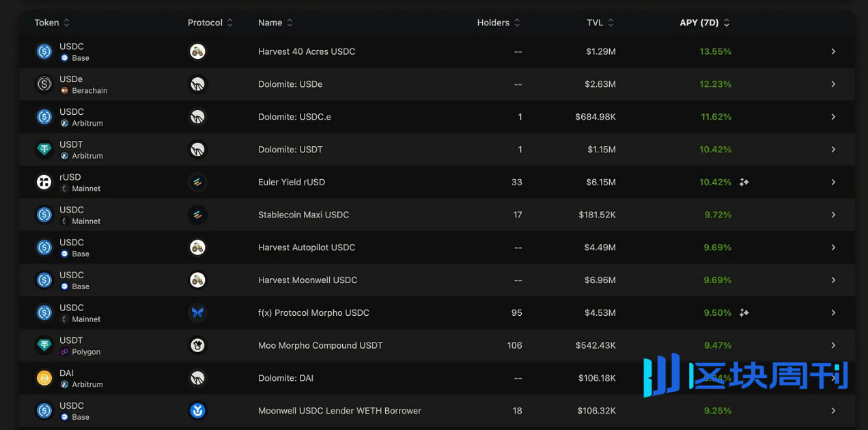Click the USDe token icon on Berachain row
This screenshot has width=868, height=430.
[x=44, y=84]
